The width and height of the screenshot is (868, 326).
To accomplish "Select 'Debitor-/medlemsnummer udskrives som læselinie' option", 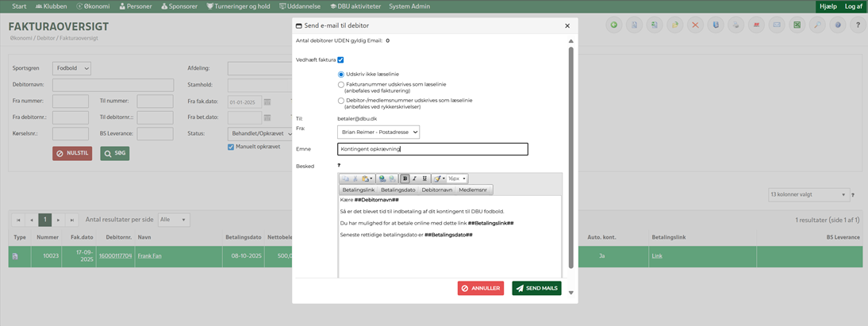I will (x=341, y=101).
